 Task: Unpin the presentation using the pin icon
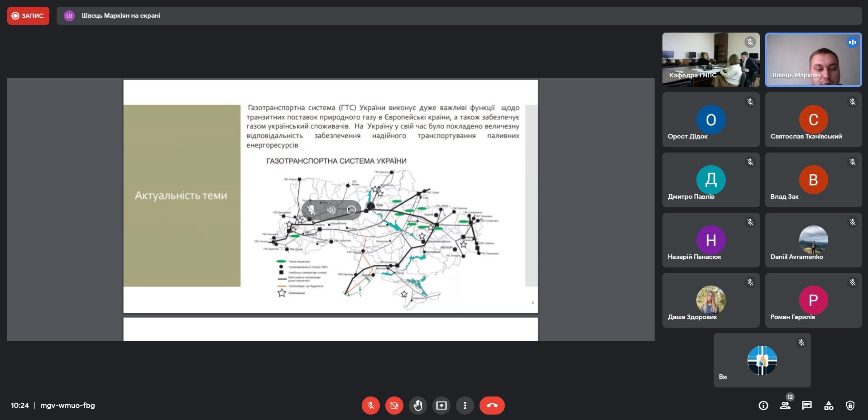[312, 210]
